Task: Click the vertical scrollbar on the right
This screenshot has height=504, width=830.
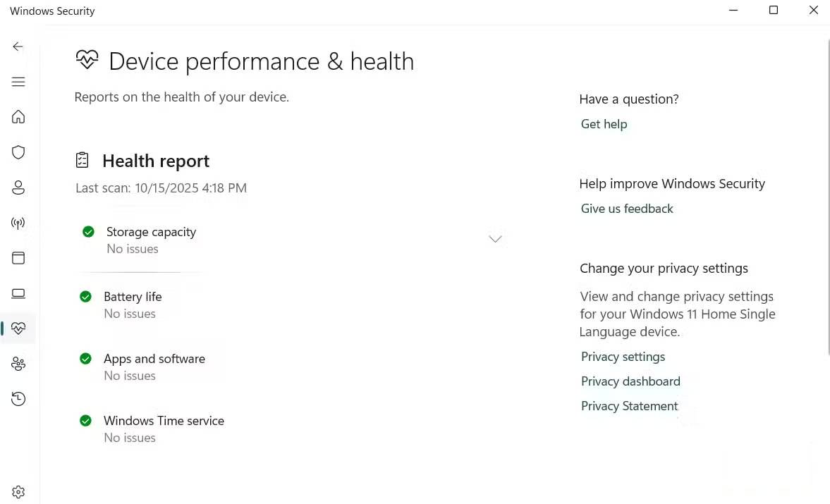Action: point(827,197)
